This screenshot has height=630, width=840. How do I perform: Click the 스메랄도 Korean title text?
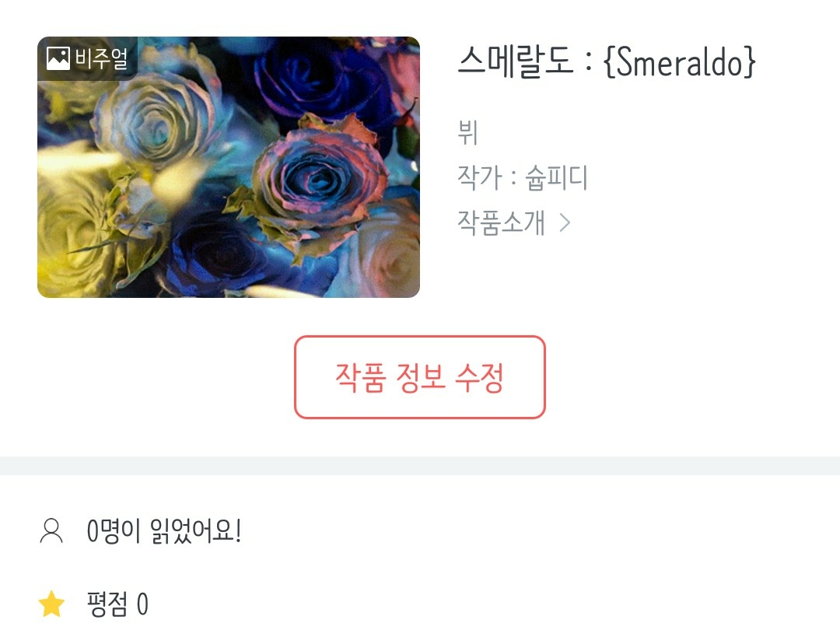click(516, 61)
